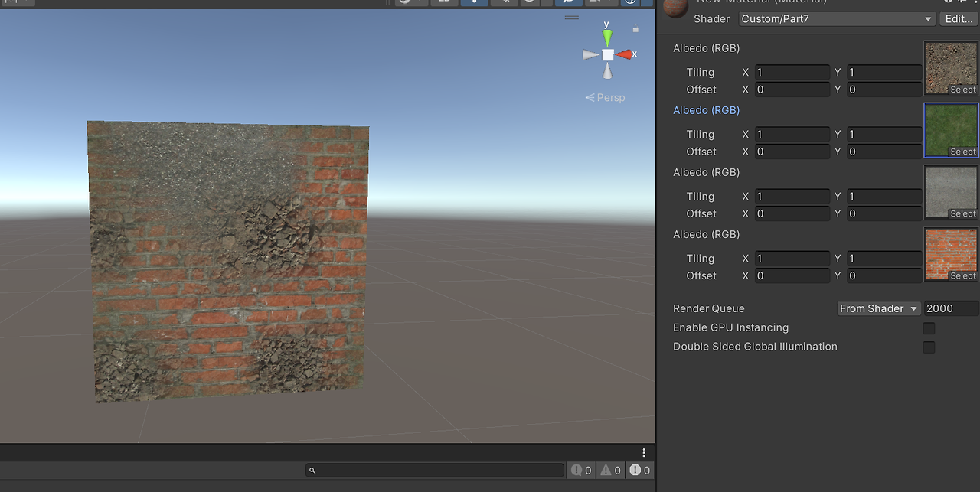Click the gray concrete texture thumbnail
The width and height of the screenshot is (980, 492).
point(952,192)
